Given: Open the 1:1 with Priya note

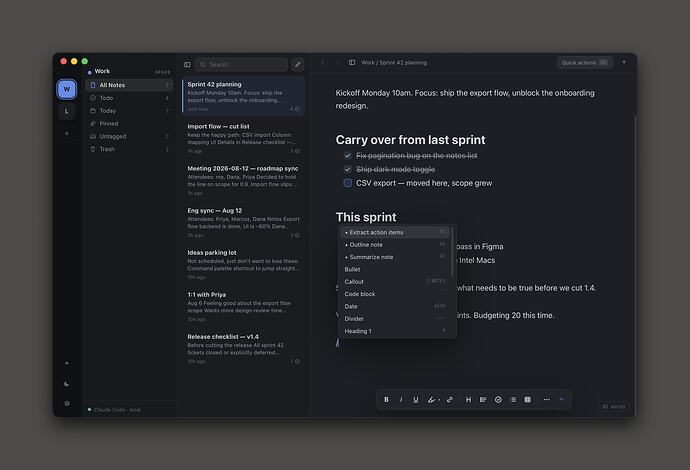Looking at the screenshot, I should tap(243, 306).
